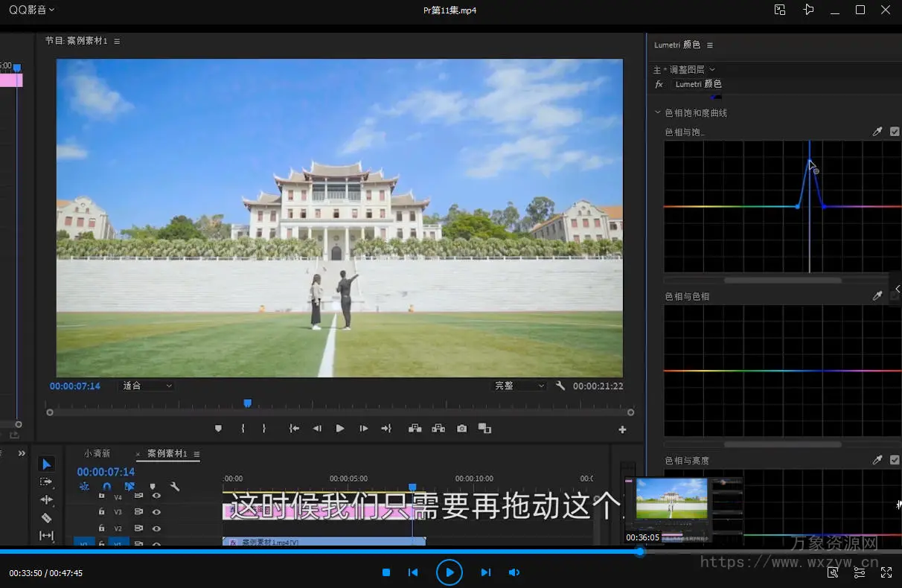The height and width of the screenshot is (588, 902).
Task: Collapse the 色相饱和度曲线 section
Action: pos(657,113)
